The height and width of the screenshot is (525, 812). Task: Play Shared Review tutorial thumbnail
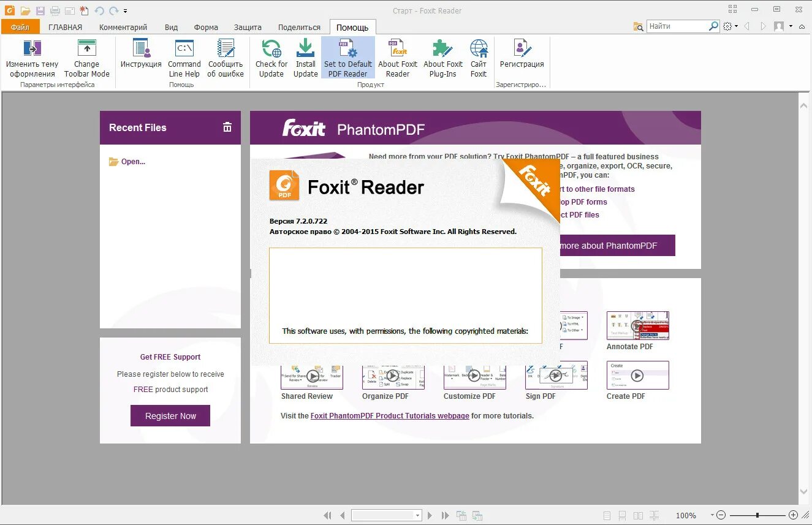pyautogui.click(x=312, y=377)
